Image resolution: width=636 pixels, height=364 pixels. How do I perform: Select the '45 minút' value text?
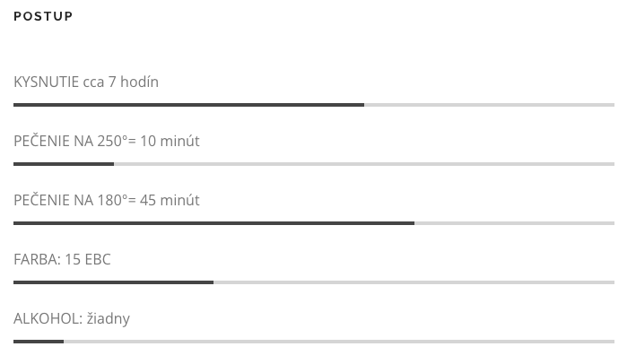(170, 200)
